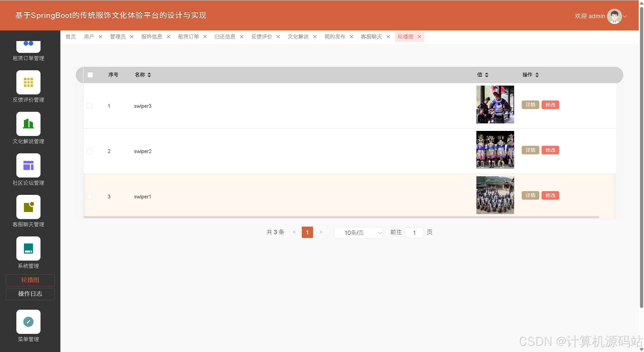644x352 pixels.
Task: Click 详情 button for swiper2
Action: point(530,150)
